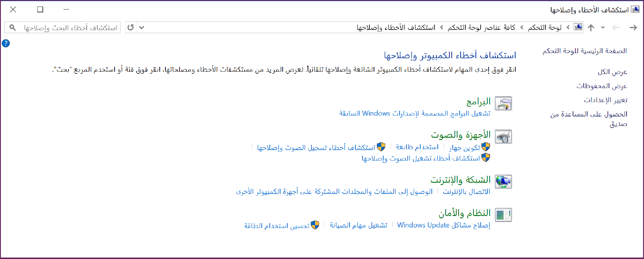Click كافة عناصر لوحة التحكم breadcrumb
Image resolution: width=644 pixels, height=259 pixels.
coord(481,27)
